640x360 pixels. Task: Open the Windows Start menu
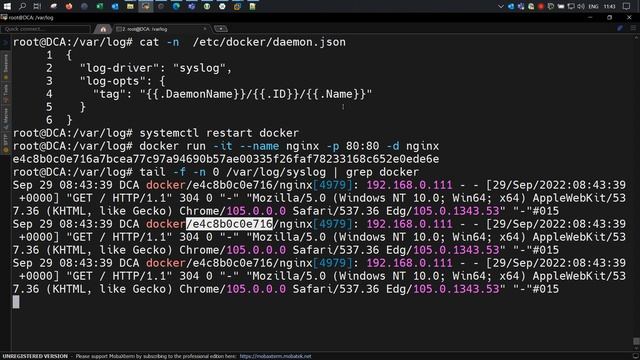(x=7, y=6)
